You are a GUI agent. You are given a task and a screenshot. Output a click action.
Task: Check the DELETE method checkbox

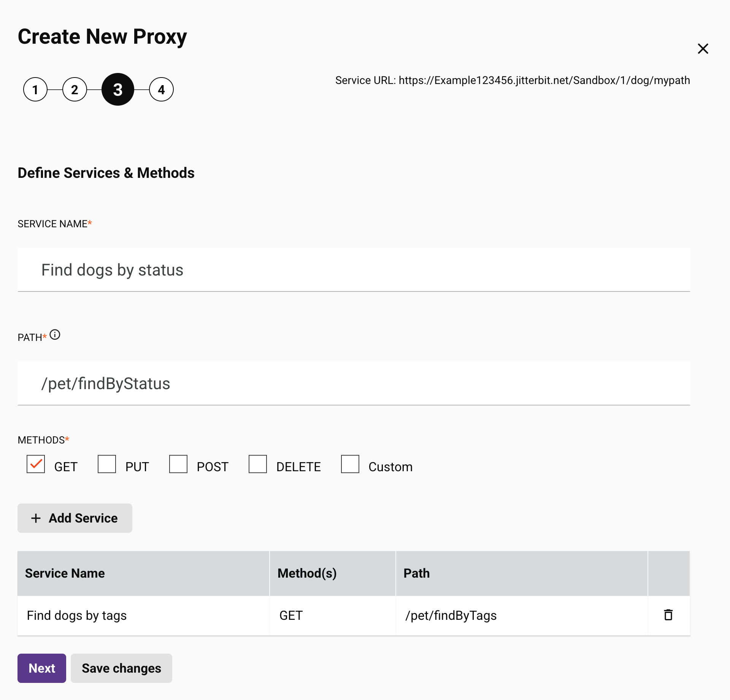(x=258, y=464)
